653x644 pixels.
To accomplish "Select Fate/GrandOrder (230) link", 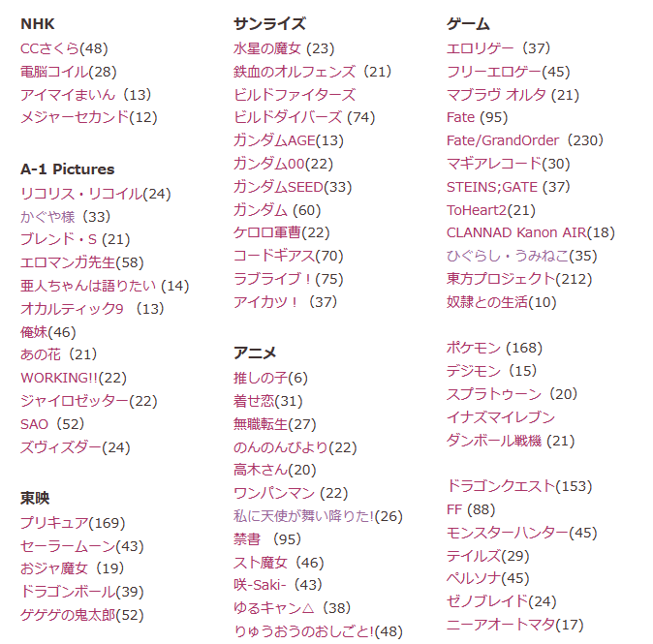I will click(525, 140).
